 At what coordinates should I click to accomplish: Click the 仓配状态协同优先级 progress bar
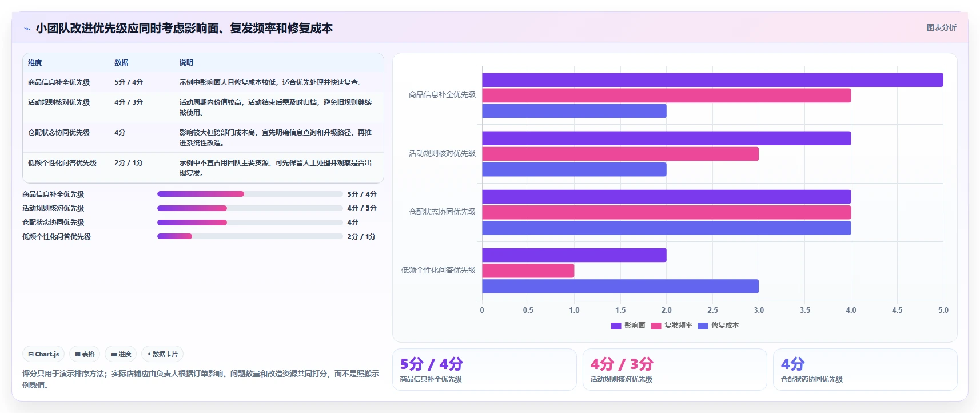[x=250, y=223]
